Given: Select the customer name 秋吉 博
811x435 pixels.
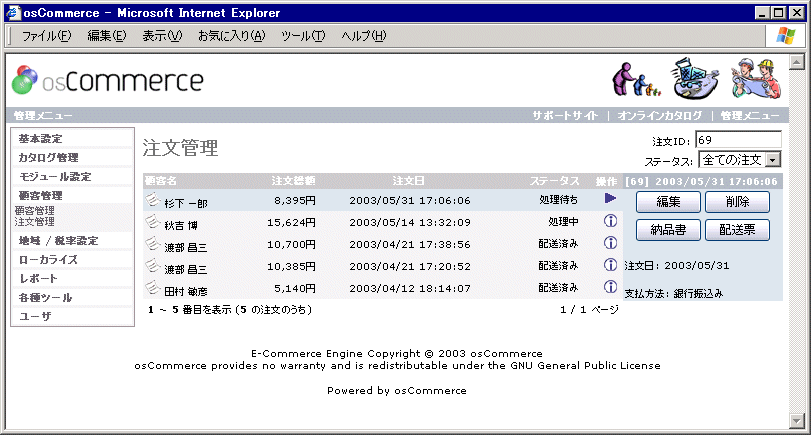Looking at the screenshot, I should pos(181,226).
